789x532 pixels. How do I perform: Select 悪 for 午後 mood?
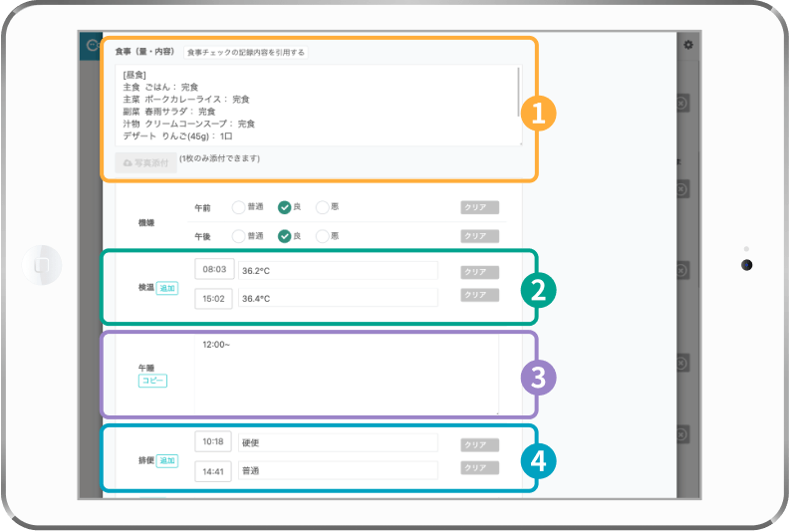(322, 236)
